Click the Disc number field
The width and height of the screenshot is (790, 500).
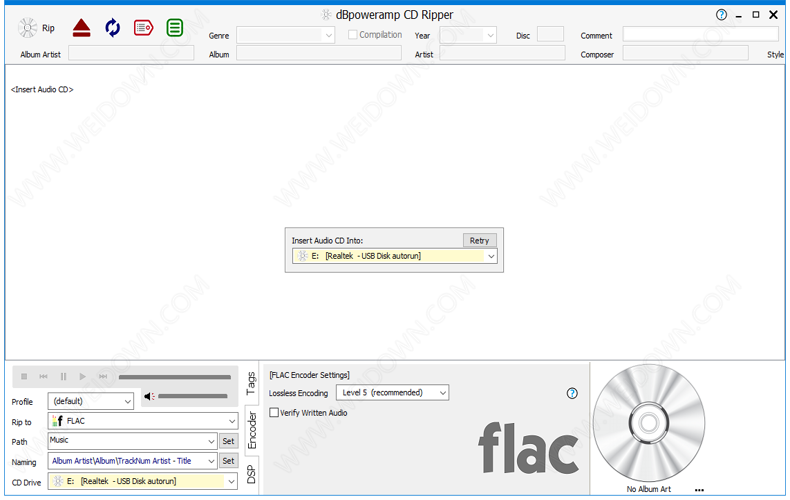[x=550, y=35]
